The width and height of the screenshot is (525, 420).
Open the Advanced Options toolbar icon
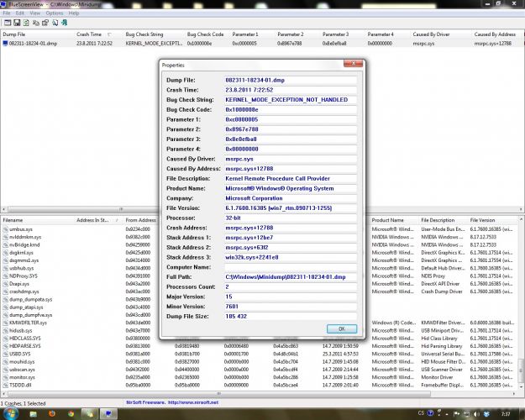pos(8,23)
